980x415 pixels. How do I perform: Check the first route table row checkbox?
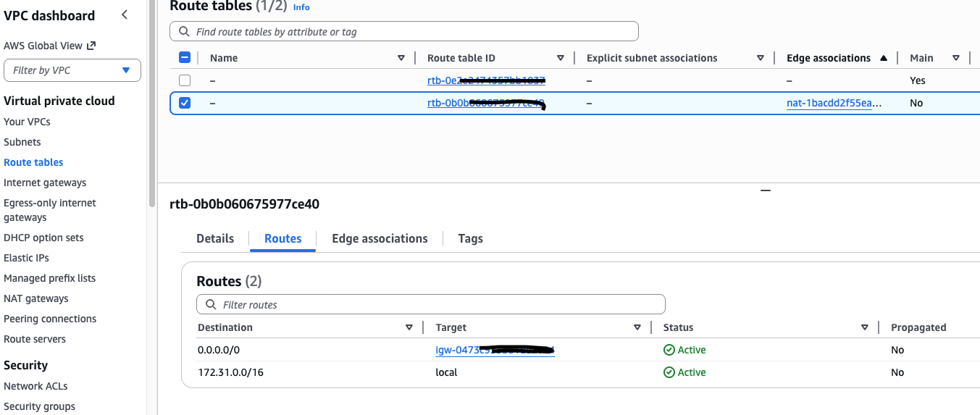[185, 80]
